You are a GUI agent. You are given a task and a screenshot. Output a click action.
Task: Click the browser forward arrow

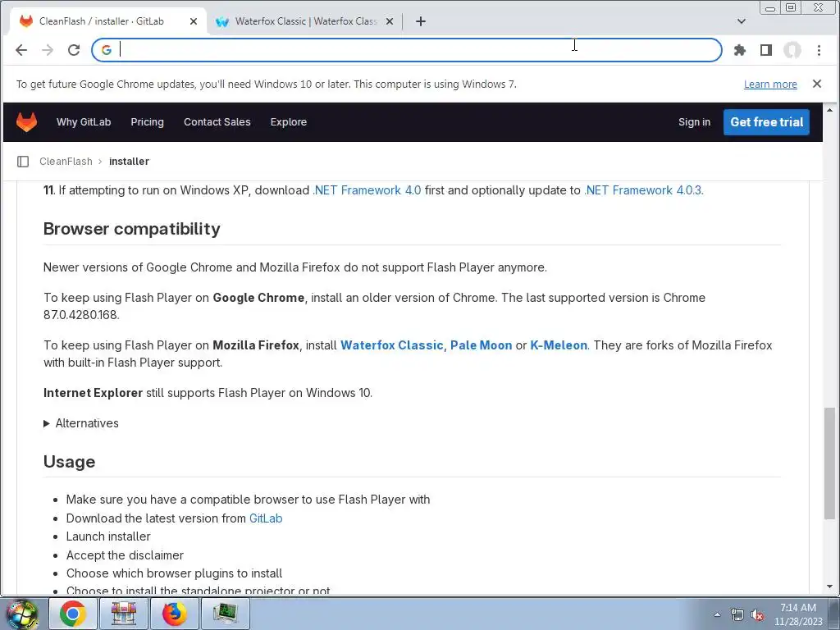[48, 50]
